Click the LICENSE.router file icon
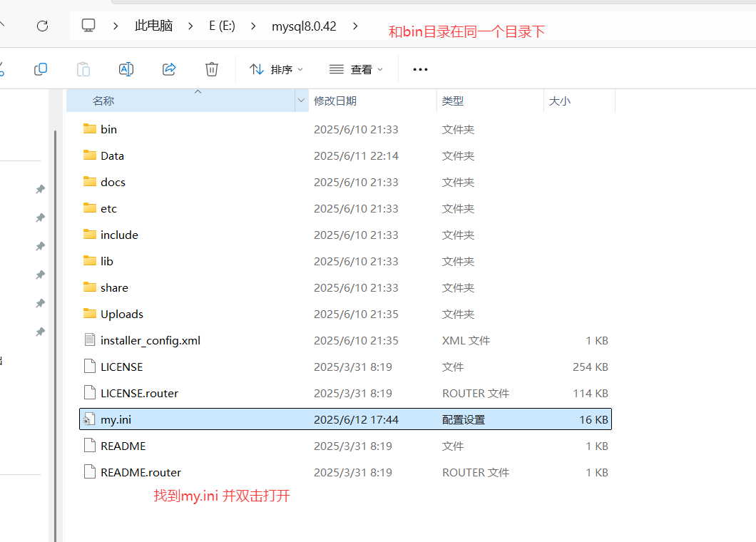 tap(90, 393)
